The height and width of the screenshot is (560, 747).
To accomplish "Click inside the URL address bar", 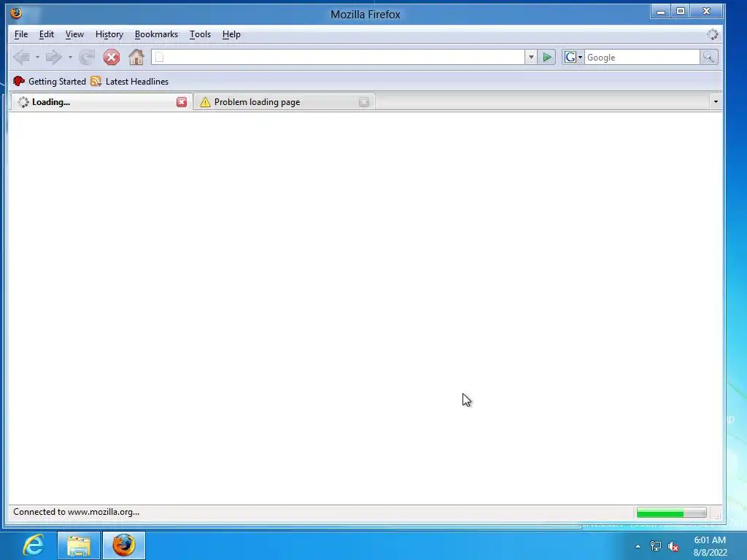I will 338,57.
